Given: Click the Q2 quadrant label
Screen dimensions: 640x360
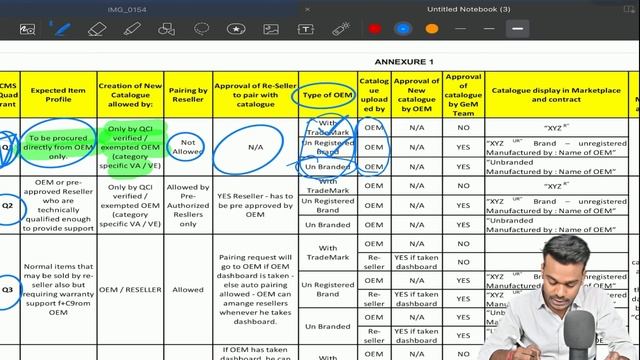Looking at the screenshot, I should point(7,205).
